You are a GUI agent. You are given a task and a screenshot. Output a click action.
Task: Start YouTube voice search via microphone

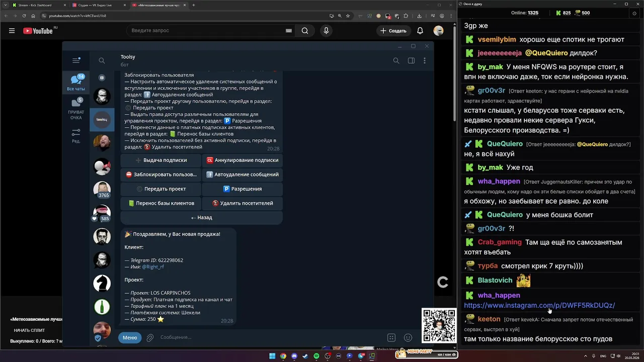click(326, 31)
